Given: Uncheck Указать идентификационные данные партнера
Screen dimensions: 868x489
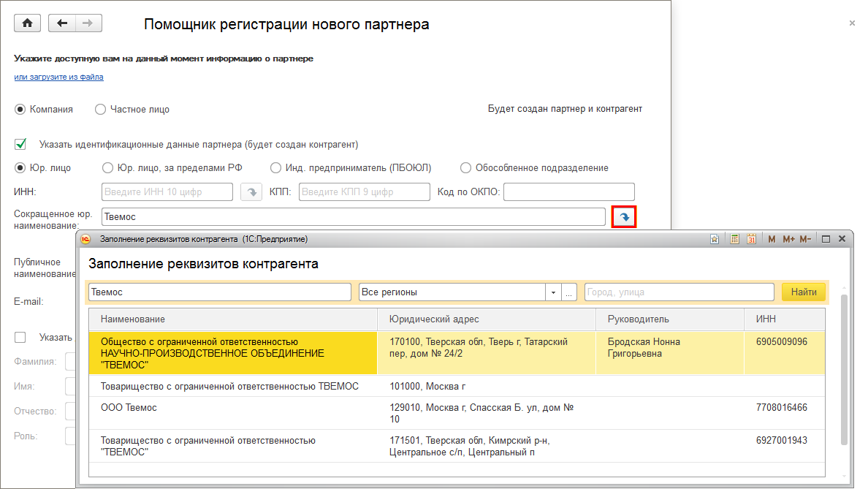Looking at the screenshot, I should (19, 144).
